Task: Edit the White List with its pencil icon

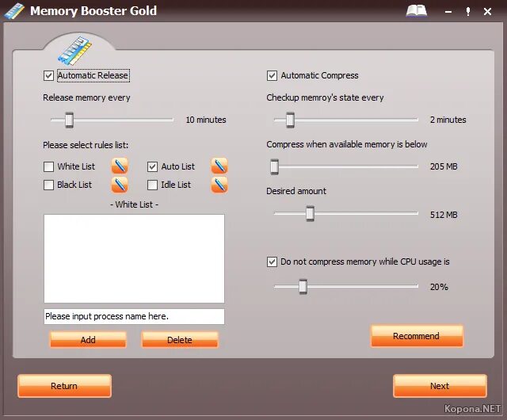Action: coord(120,166)
